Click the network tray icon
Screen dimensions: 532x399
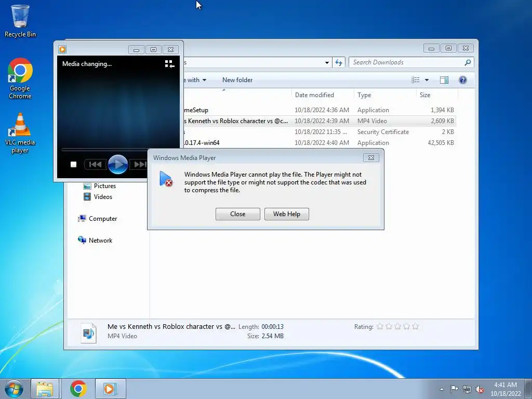tap(467, 389)
